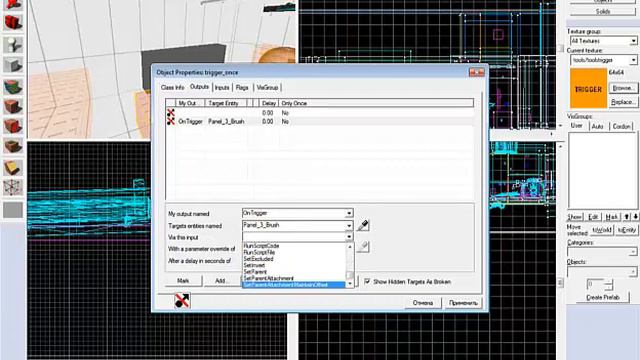Screen dimensions: 640x360
Task: Toggle Show Hidden Targets As Broken
Action: tap(367, 281)
